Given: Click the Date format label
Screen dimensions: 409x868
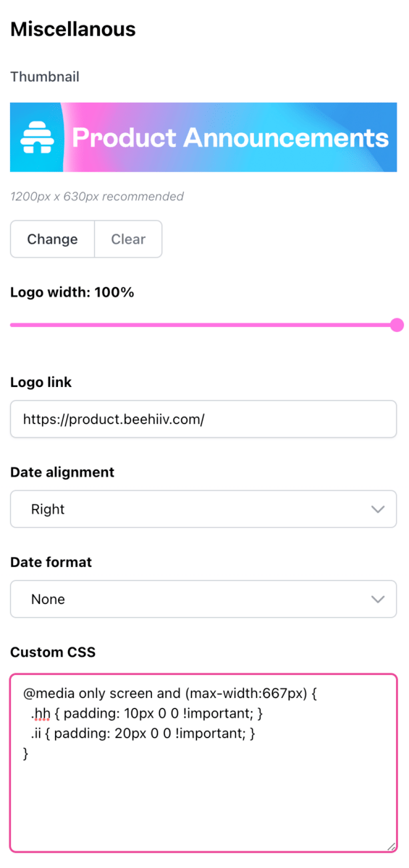Looking at the screenshot, I should point(52,562).
